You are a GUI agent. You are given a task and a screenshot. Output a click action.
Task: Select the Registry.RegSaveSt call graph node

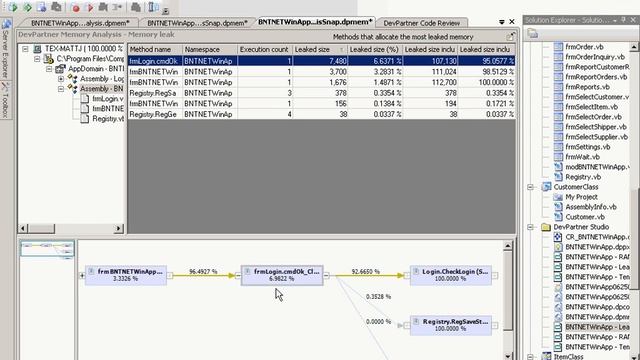pyautogui.click(x=451, y=325)
